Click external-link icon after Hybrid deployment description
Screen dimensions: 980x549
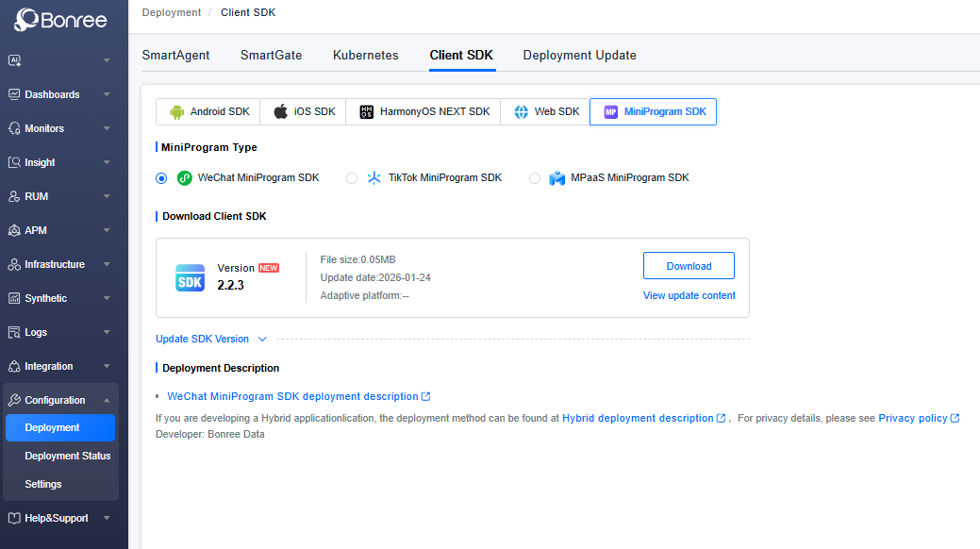(721, 418)
